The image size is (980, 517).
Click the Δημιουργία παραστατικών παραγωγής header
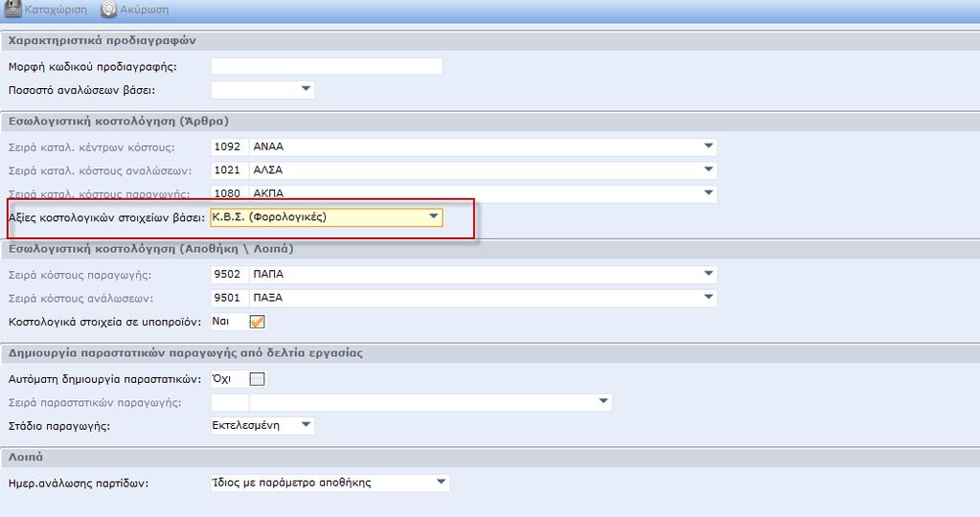tap(186, 352)
